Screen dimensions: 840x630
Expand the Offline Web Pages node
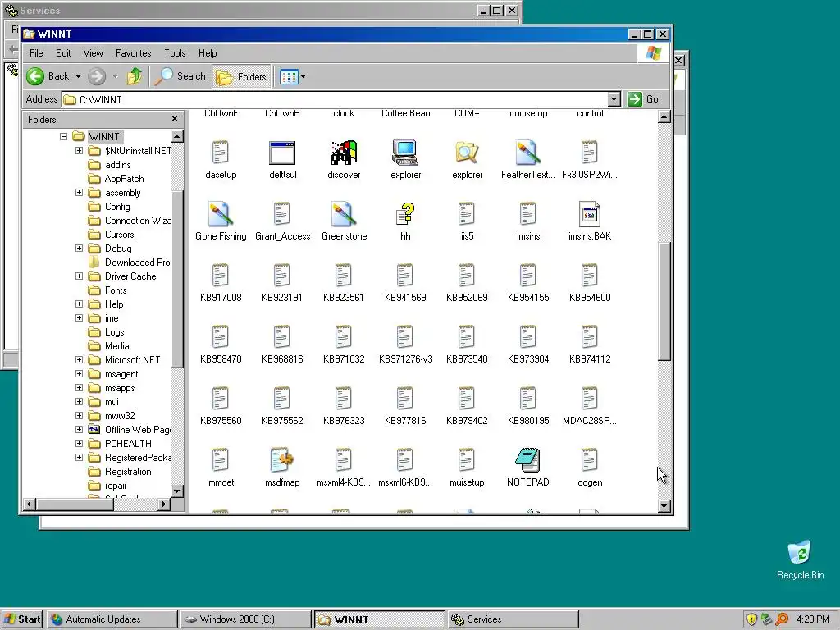[x=80, y=429]
